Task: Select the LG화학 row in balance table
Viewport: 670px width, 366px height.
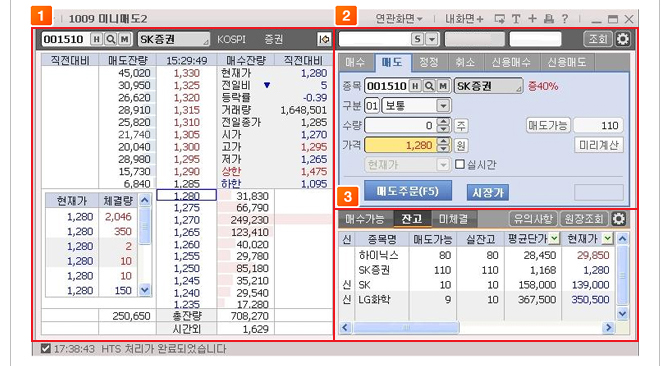Action: (x=477, y=299)
